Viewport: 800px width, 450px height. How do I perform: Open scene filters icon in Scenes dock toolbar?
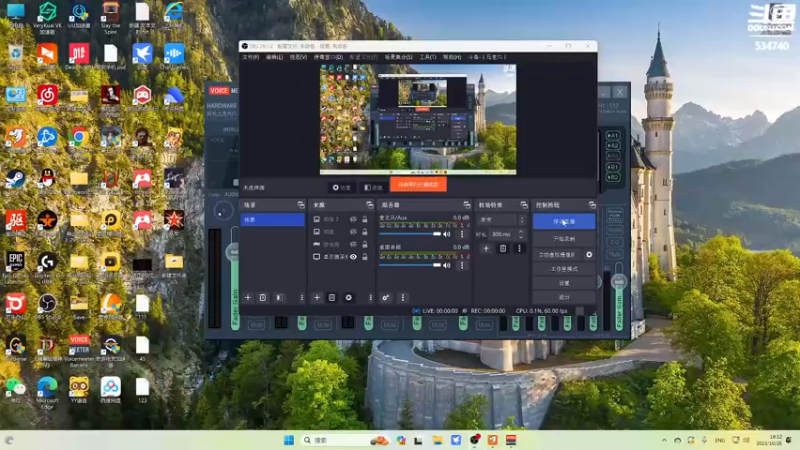point(280,297)
